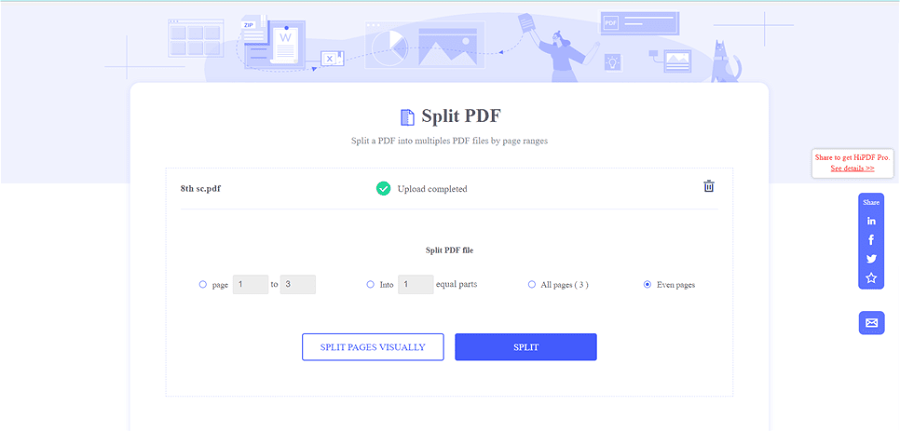Select the Even pages radio button
Viewport: 900px width, 432px height.
(648, 285)
